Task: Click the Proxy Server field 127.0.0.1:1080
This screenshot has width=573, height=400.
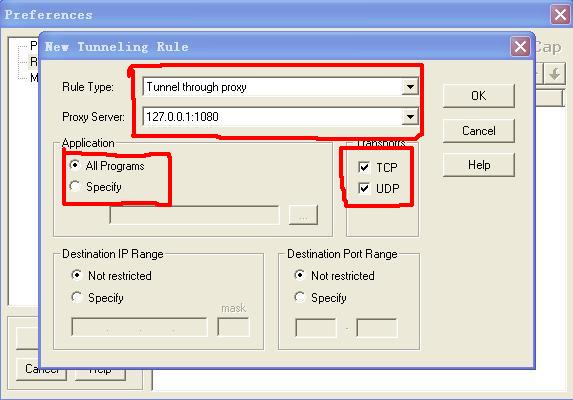Action: click(280, 117)
